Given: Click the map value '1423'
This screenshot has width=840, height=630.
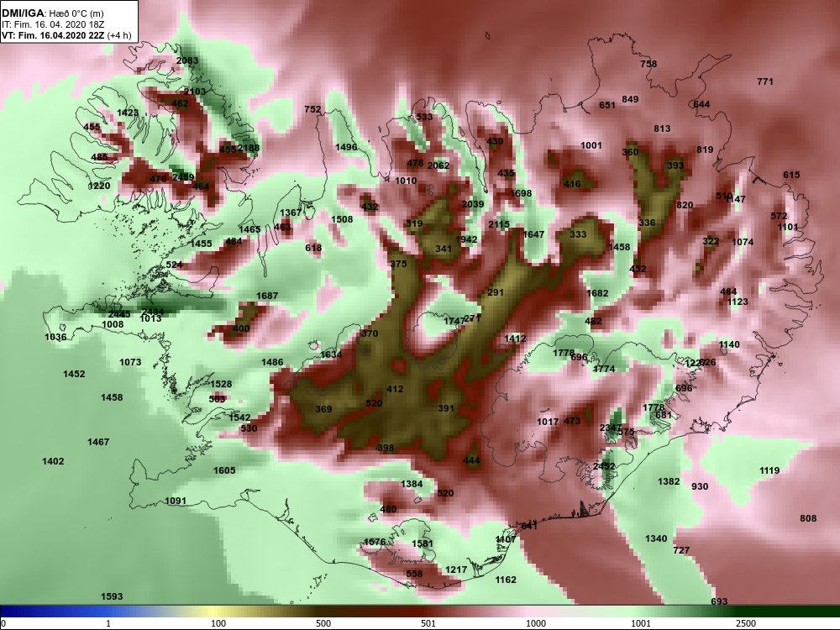Looking at the screenshot, I should click(128, 113).
